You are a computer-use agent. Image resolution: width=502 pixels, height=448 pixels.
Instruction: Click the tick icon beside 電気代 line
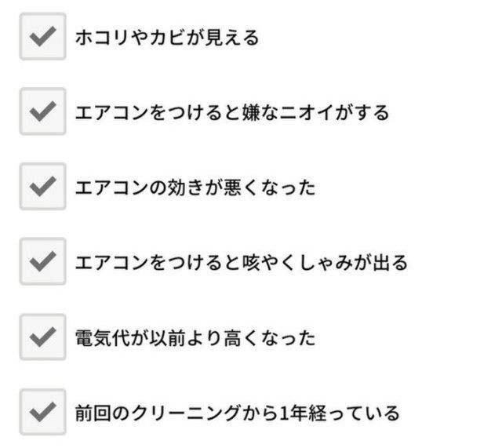click(x=42, y=337)
